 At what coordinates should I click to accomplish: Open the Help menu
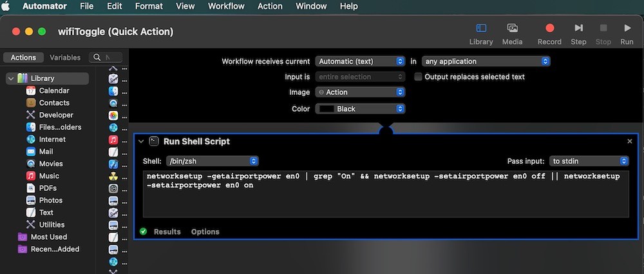click(348, 6)
